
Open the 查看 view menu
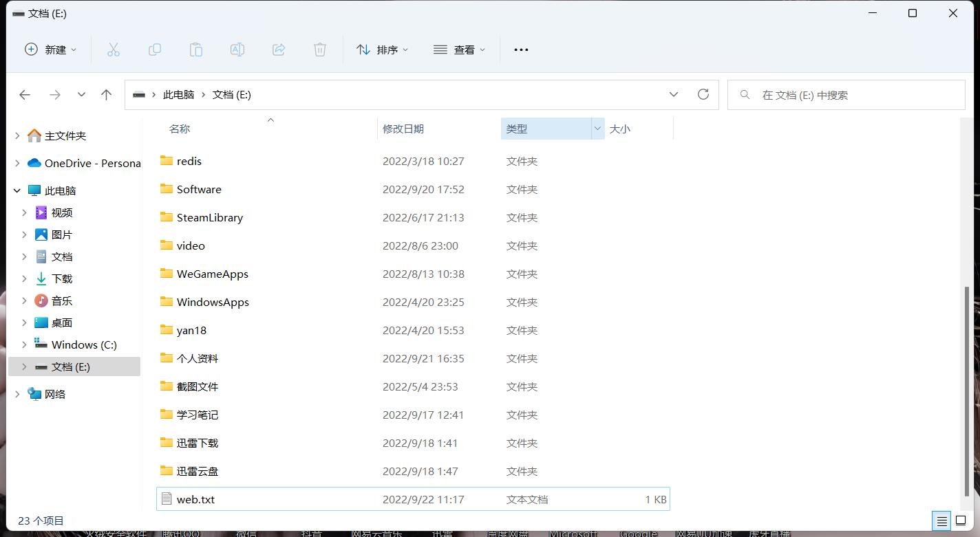459,50
